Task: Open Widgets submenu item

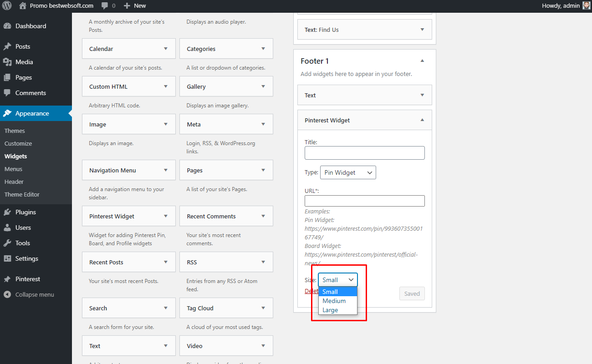Action: tap(15, 156)
